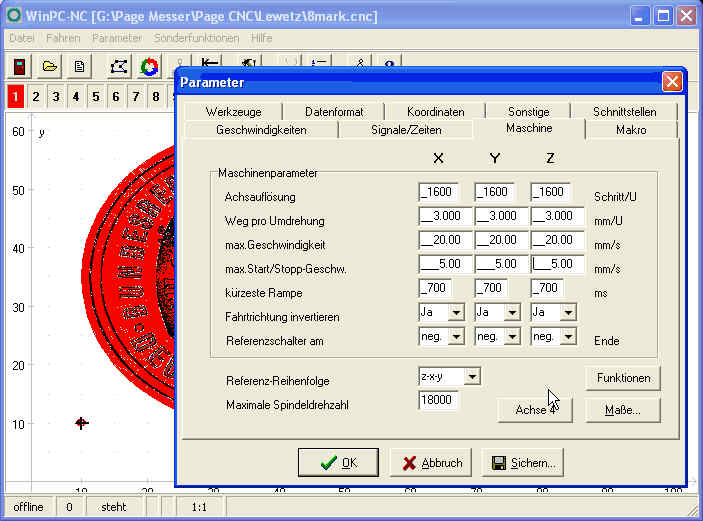Expand X axis Fahrtrichtung invertieren dropdown
This screenshot has width=703, height=521.
[457, 313]
